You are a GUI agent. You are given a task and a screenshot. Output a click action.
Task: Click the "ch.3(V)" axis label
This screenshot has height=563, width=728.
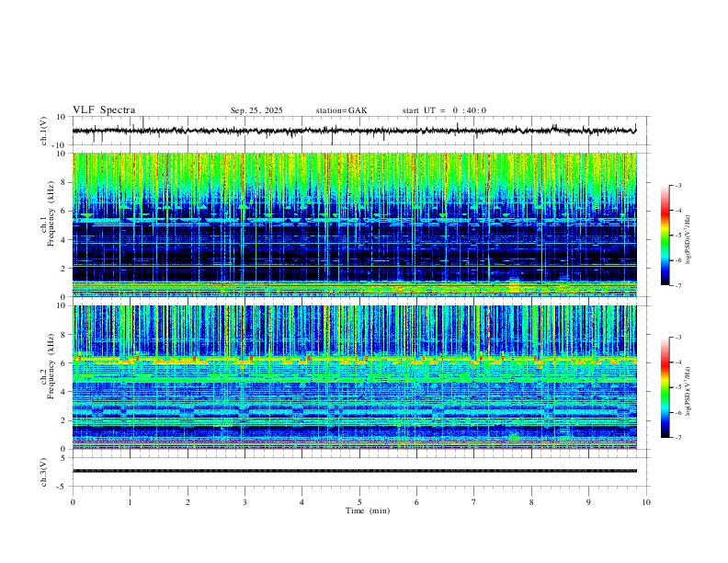coord(44,473)
